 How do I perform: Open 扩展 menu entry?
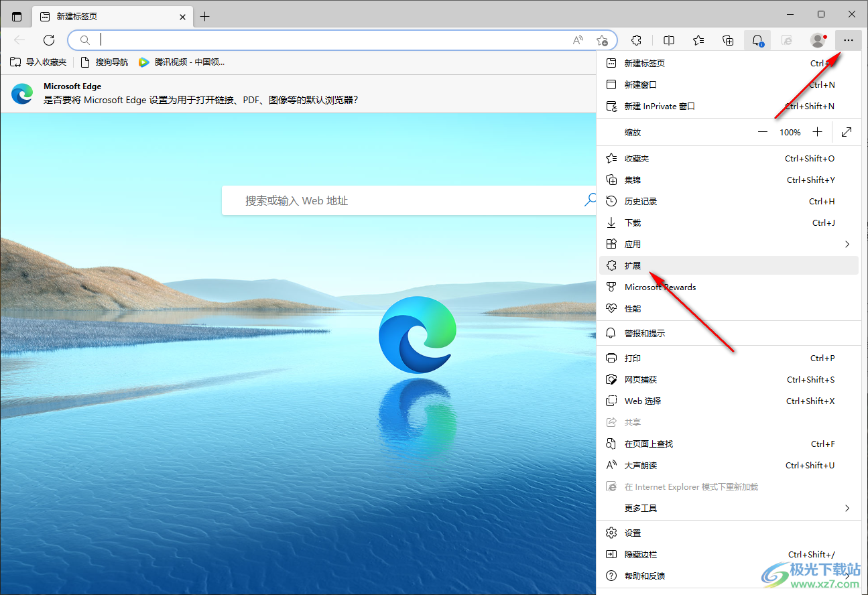(x=729, y=265)
